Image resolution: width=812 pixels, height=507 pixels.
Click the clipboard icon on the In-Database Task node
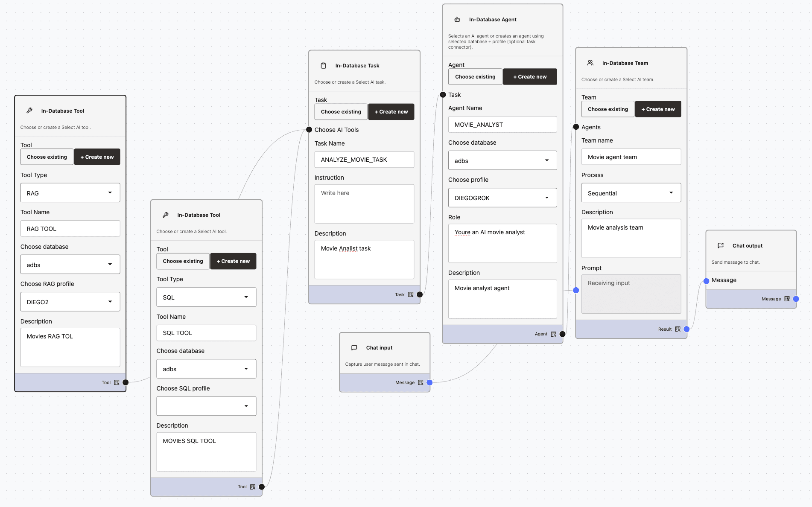[323, 65]
